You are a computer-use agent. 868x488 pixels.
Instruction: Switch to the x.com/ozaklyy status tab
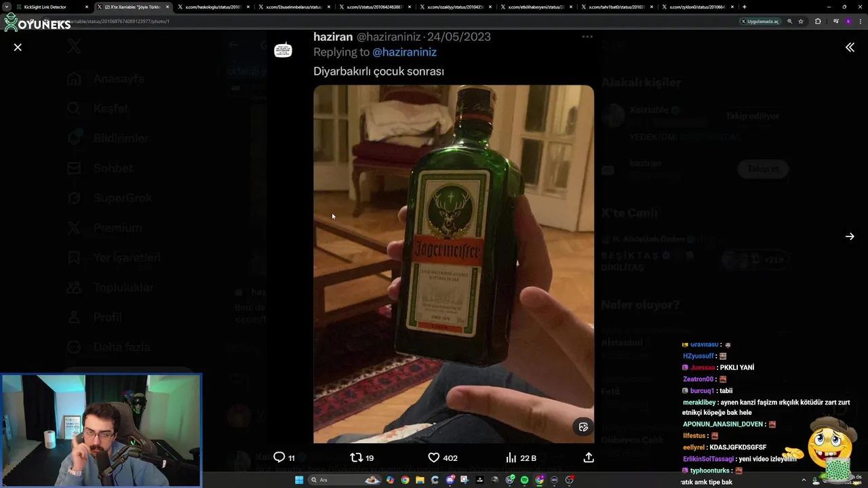(456, 7)
